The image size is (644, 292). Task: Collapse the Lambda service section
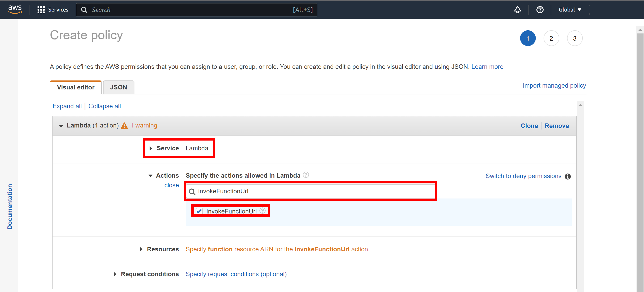pyautogui.click(x=61, y=126)
